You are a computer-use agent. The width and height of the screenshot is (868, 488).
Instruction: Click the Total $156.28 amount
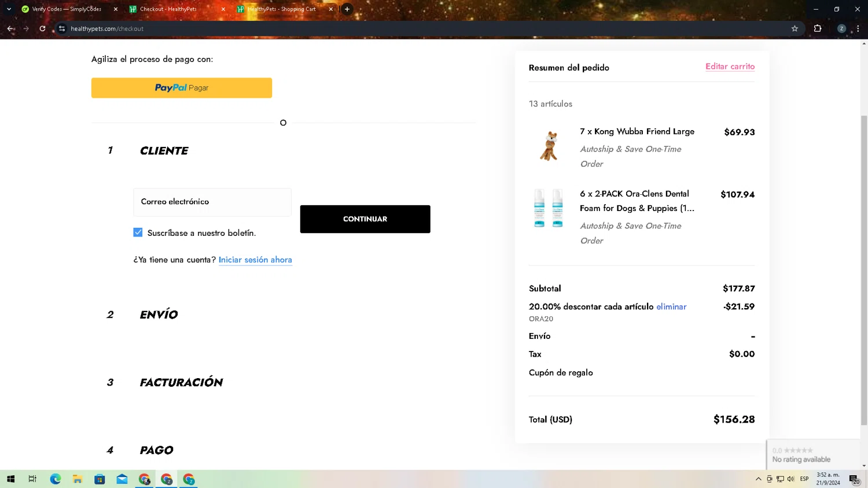click(734, 419)
